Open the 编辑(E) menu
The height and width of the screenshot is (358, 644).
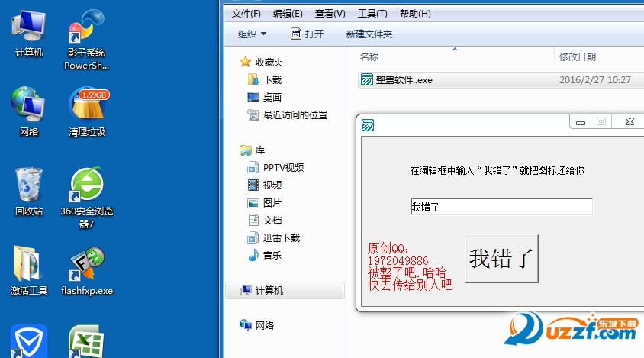[x=288, y=14]
